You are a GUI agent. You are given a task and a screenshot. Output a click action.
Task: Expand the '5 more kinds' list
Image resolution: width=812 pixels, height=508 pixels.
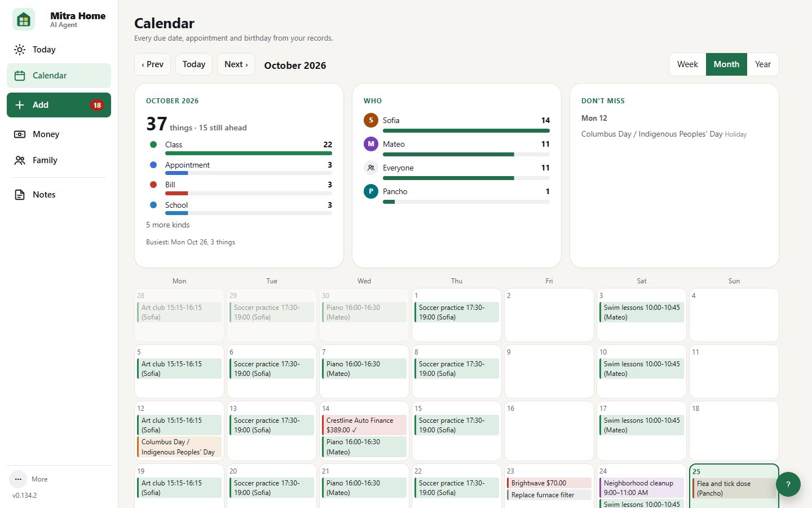tap(168, 225)
